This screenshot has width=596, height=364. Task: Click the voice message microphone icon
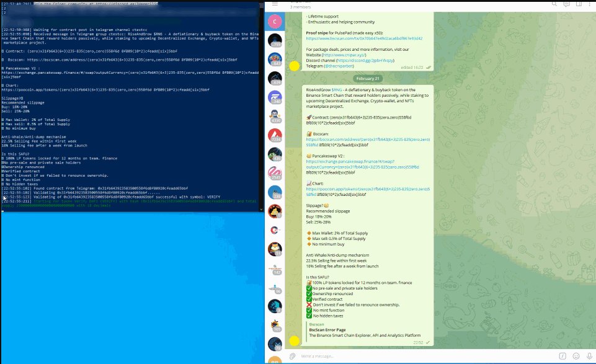click(589, 356)
